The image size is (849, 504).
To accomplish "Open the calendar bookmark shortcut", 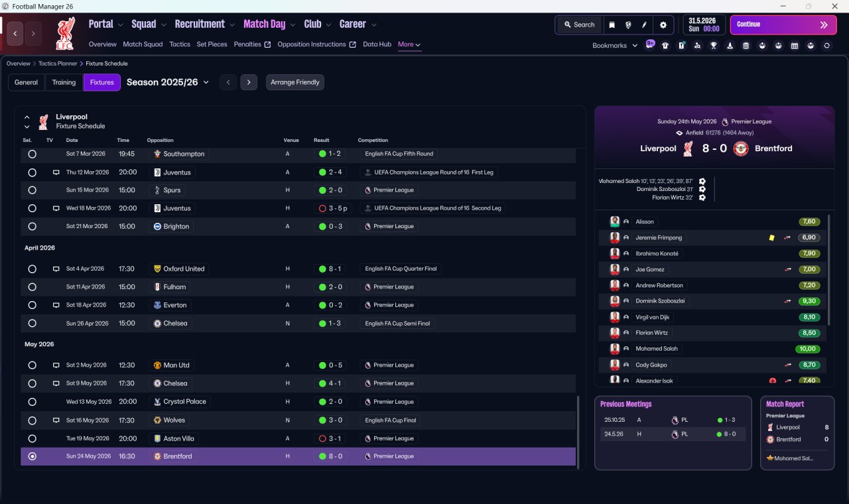I will (795, 46).
